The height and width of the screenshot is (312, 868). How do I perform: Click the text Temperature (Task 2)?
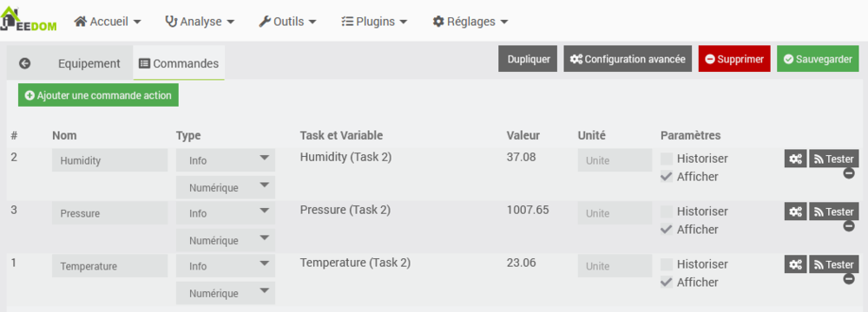coord(355,263)
